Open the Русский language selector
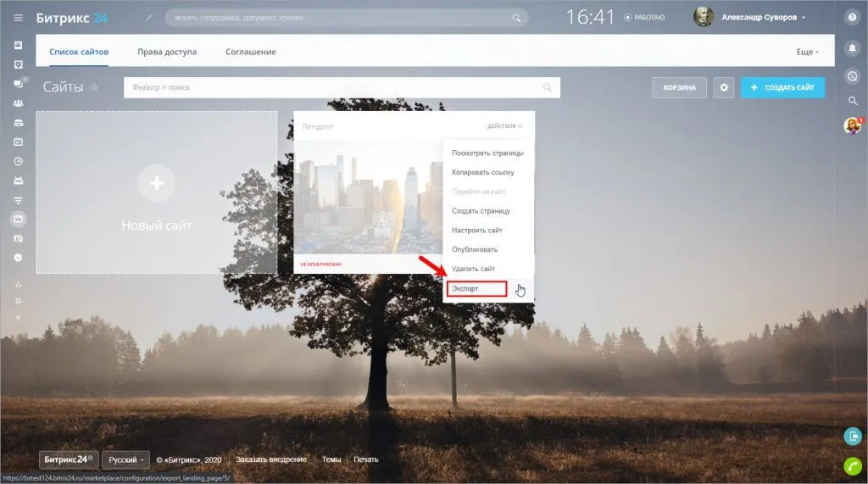868x484 pixels. click(x=125, y=459)
